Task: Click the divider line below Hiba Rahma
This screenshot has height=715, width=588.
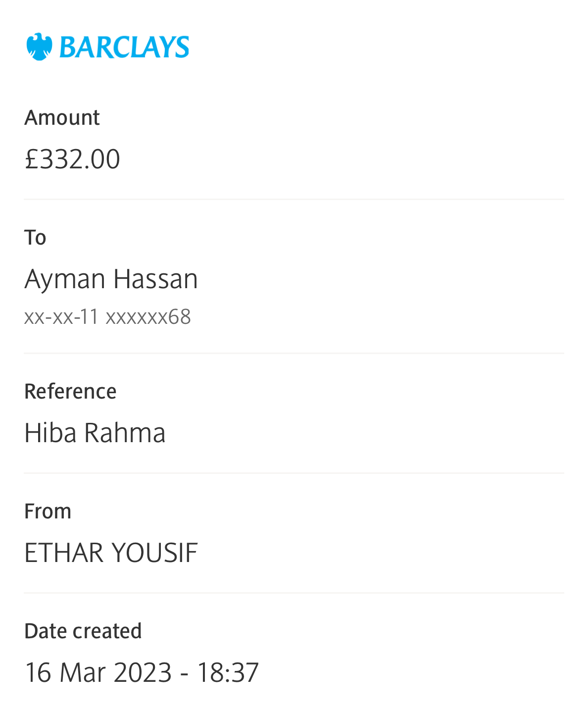Action: [294, 473]
